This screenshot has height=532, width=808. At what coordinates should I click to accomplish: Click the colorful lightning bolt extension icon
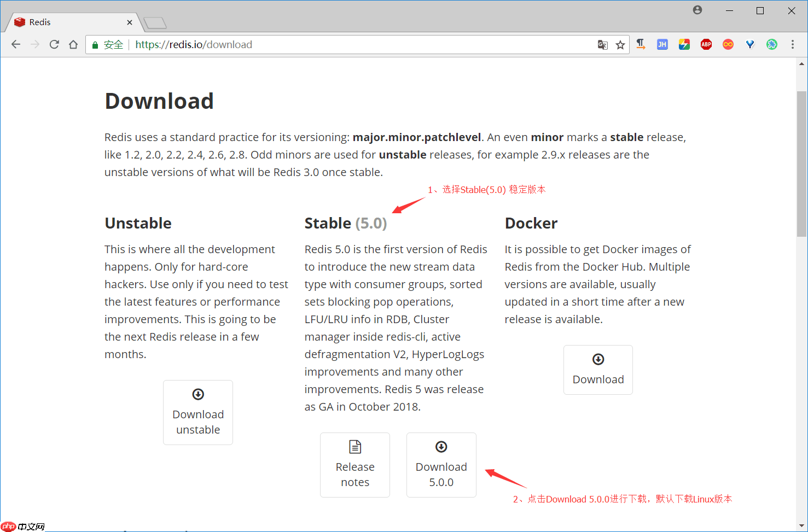point(684,44)
